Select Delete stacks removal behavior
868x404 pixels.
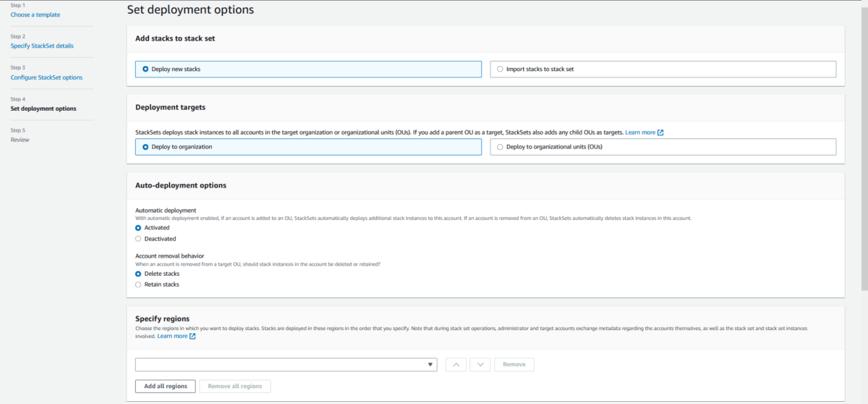click(158, 274)
